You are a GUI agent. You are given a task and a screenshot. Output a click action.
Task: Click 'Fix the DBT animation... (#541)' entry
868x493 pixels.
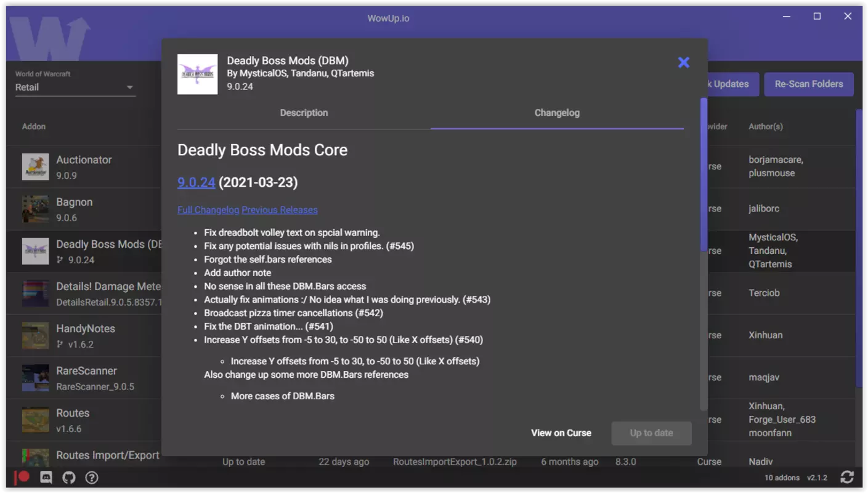[268, 327]
